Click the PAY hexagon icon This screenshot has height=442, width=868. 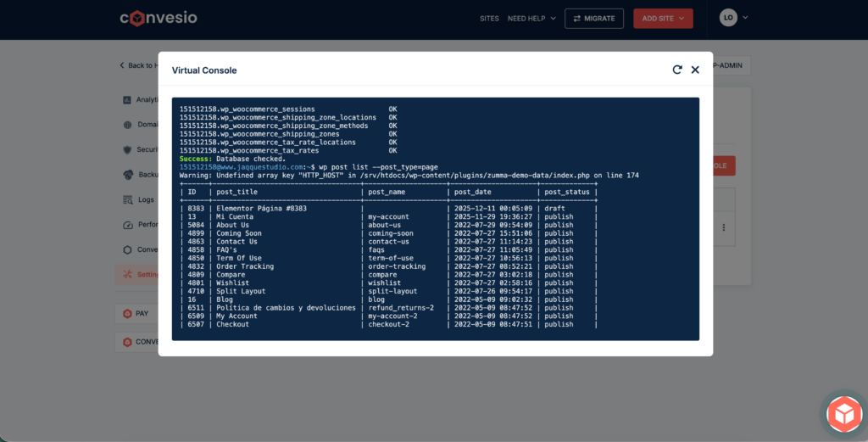tap(127, 314)
